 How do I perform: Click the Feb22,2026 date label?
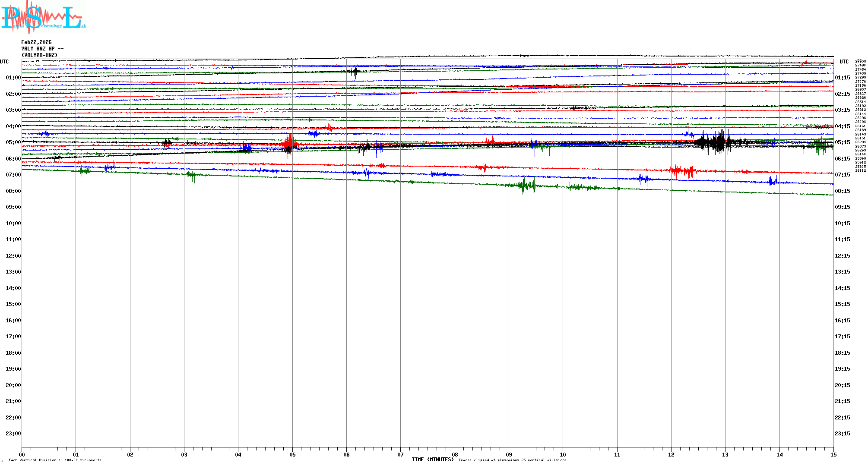(36, 42)
